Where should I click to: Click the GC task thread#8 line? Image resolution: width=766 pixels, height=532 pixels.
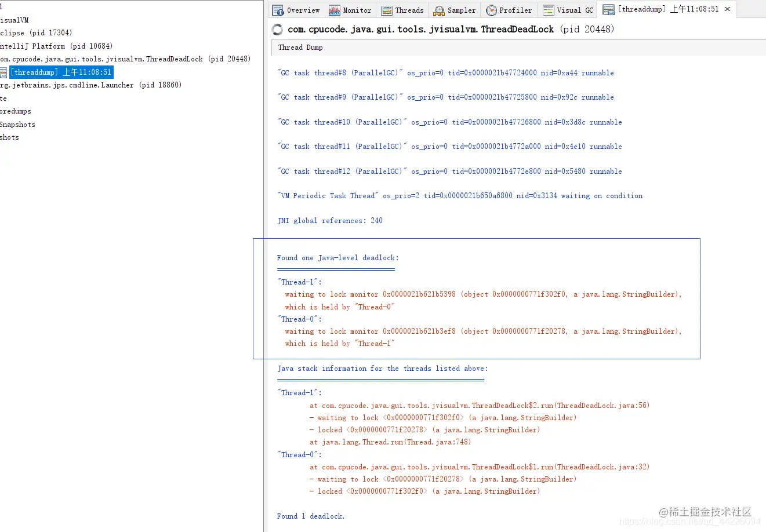pyautogui.click(x=445, y=73)
